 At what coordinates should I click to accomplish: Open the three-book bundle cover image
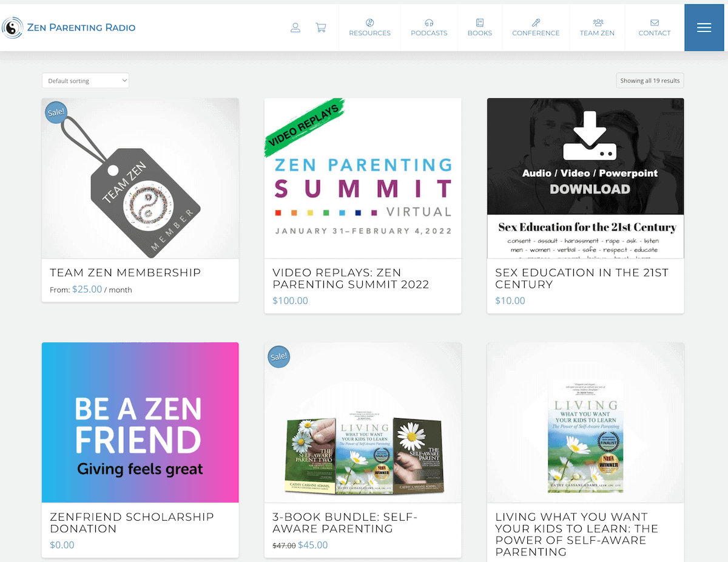tap(363, 422)
